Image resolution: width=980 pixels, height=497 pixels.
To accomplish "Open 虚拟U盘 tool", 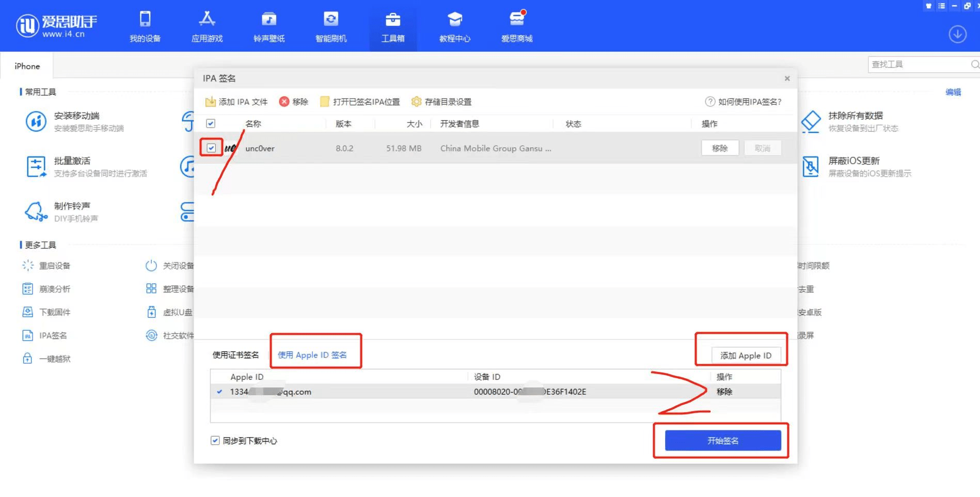I will [169, 312].
